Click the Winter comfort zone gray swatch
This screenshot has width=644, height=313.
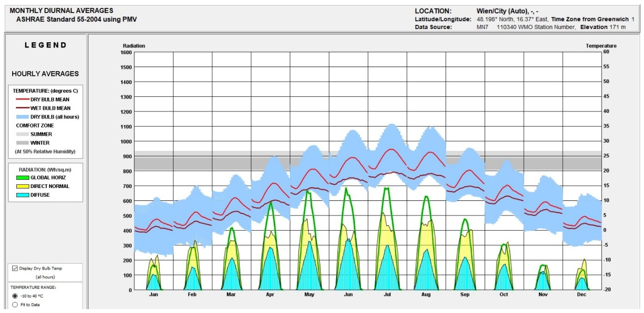click(x=22, y=143)
